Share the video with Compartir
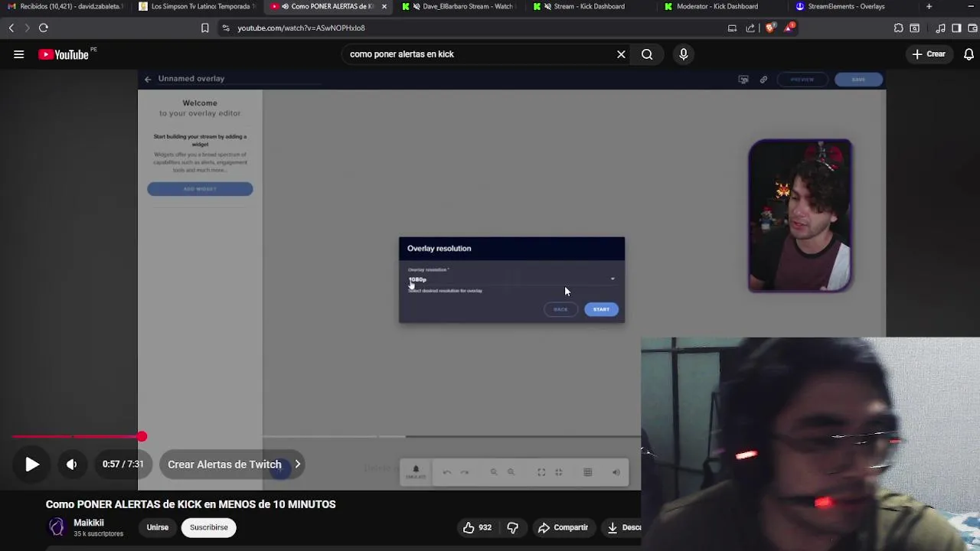This screenshot has height=551, width=980. tap(563, 527)
